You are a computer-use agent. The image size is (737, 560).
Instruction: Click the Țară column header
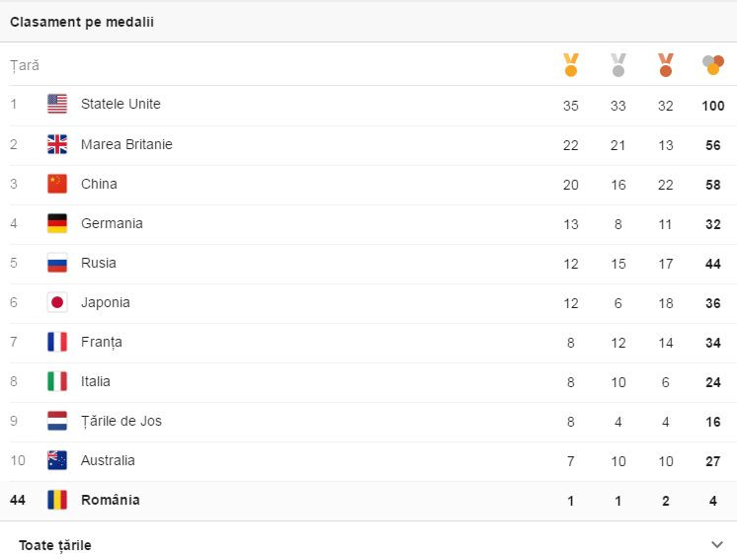click(25, 65)
